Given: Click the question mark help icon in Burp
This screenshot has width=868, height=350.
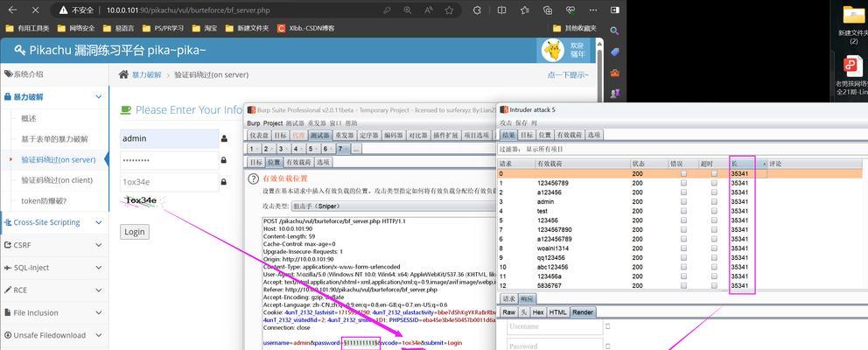Looking at the screenshot, I should [x=253, y=178].
